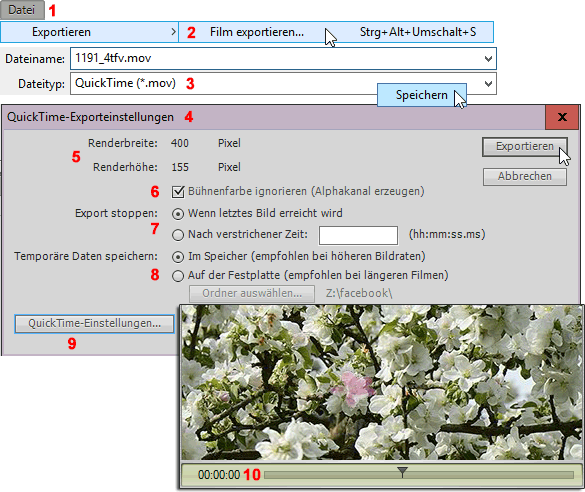585x492 pixels.
Task: Select Wenn letztes Bild erreicht wird
Action: coord(178,214)
